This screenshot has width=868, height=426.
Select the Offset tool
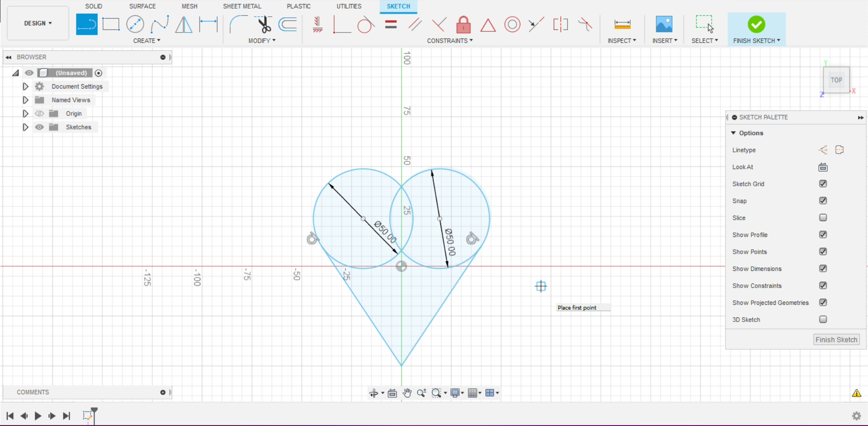(x=288, y=25)
